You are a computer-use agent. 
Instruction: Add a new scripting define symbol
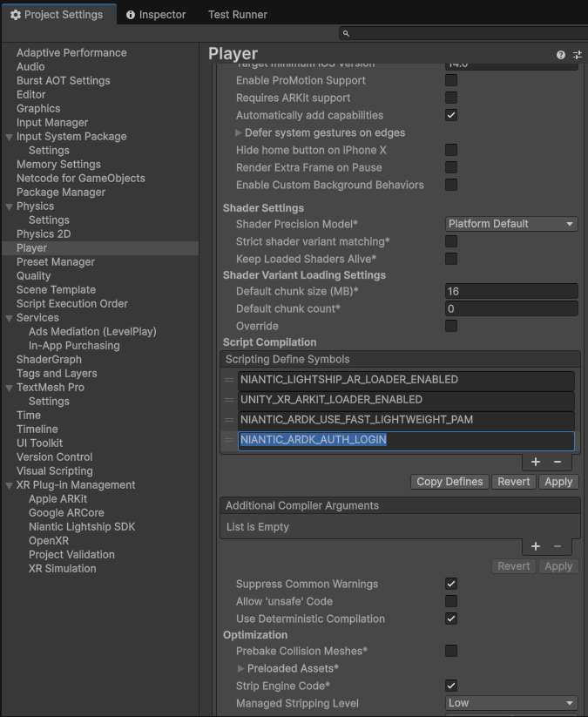click(536, 462)
